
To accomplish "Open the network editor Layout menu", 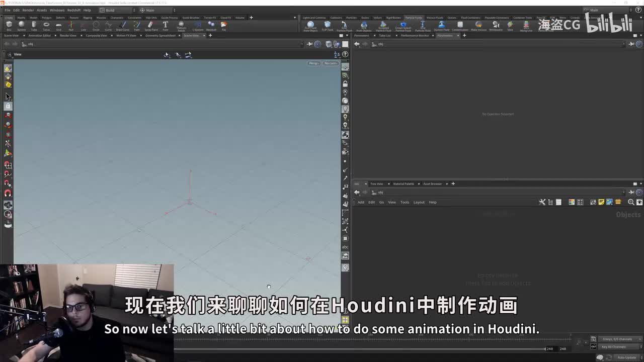I will point(419,202).
